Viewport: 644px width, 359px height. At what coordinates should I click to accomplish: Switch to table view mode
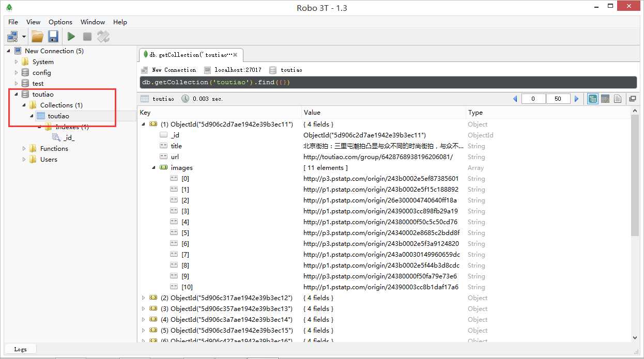605,99
